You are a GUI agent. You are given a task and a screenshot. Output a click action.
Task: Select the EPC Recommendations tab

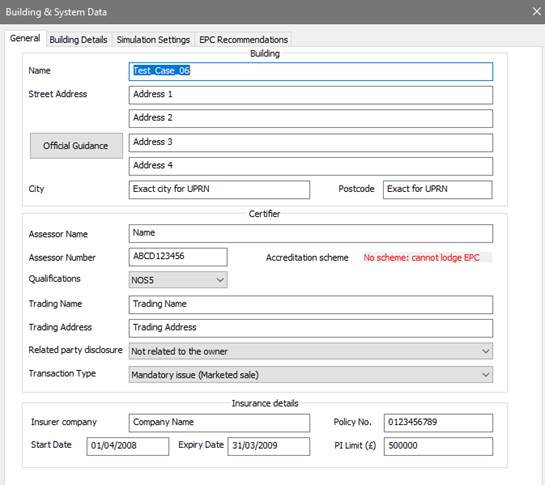coord(243,40)
